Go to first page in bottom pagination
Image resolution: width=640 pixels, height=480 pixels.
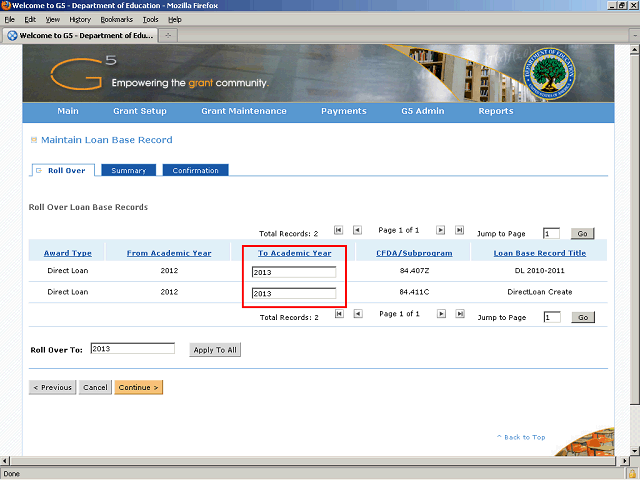point(339,314)
